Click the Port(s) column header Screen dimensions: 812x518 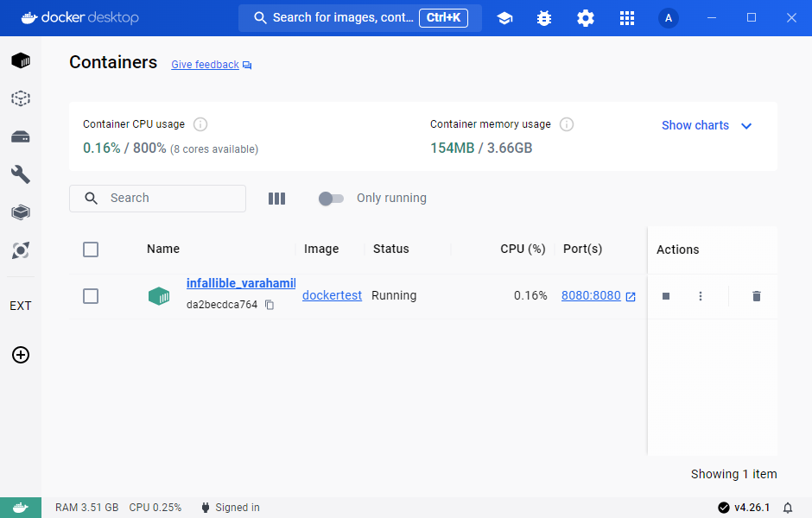[582, 249]
